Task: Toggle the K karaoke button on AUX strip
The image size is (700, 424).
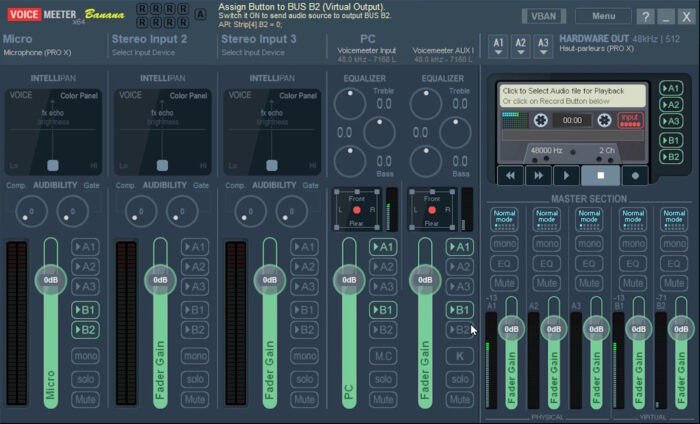Action: tap(459, 356)
